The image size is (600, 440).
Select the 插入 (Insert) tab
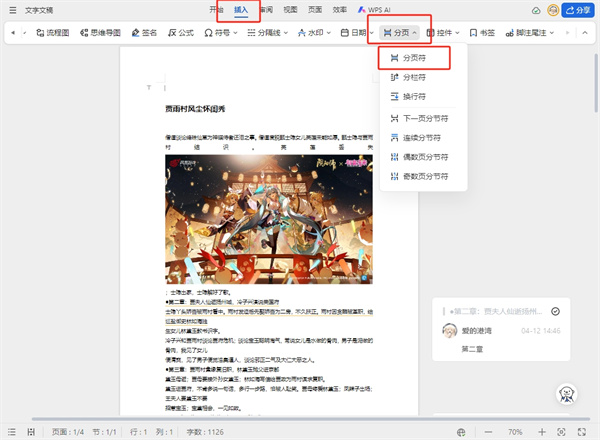[x=241, y=10]
